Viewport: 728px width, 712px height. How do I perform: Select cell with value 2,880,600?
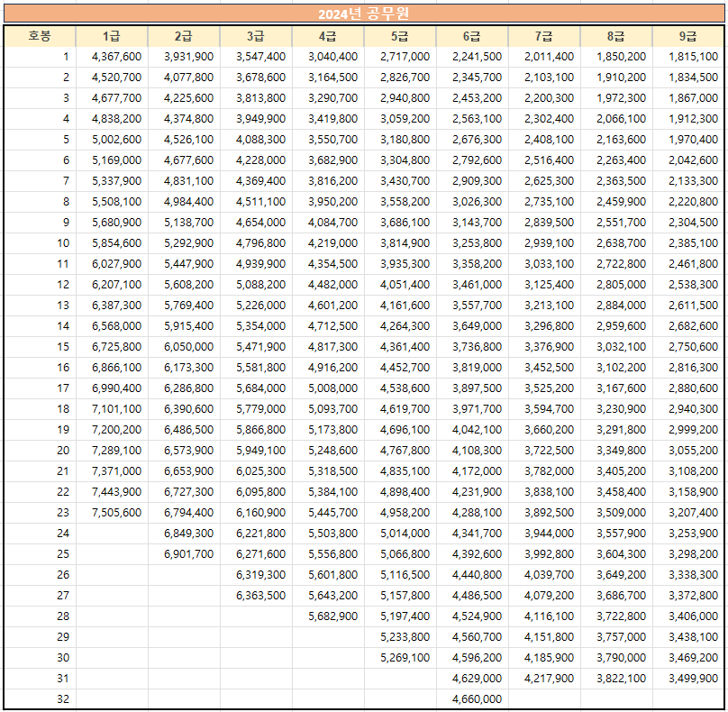point(688,388)
